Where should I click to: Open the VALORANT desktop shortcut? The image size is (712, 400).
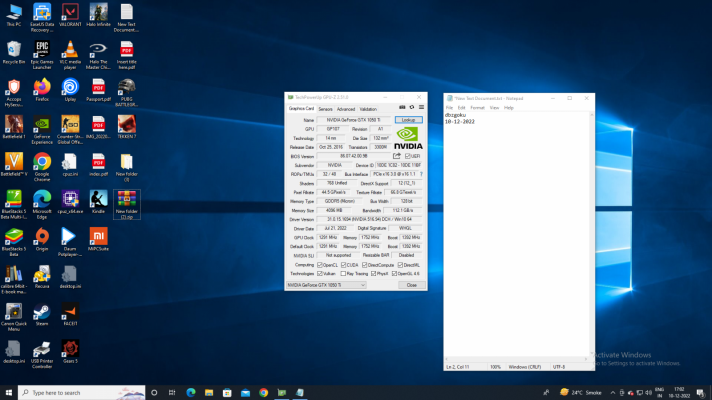(x=70, y=15)
